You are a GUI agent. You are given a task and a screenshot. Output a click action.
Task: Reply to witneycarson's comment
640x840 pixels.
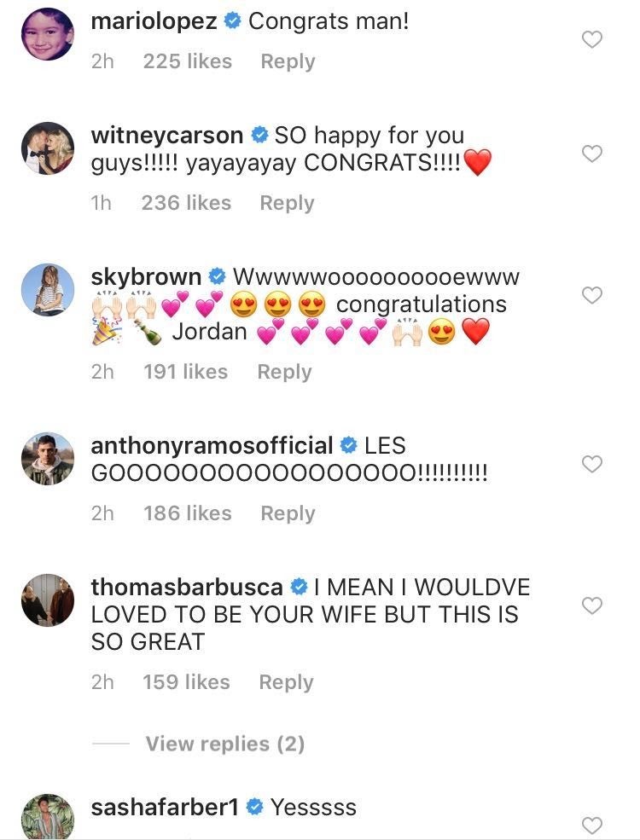pyautogui.click(x=287, y=203)
